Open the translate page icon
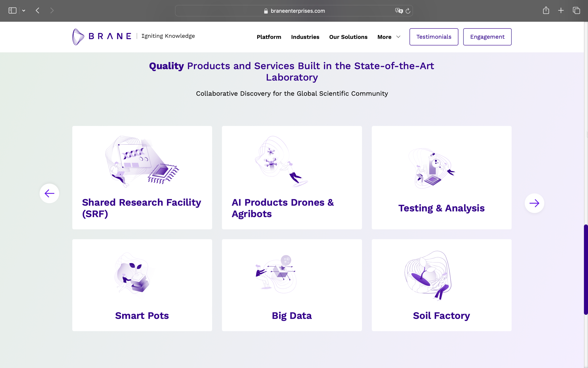The image size is (588, 368). (x=399, y=11)
